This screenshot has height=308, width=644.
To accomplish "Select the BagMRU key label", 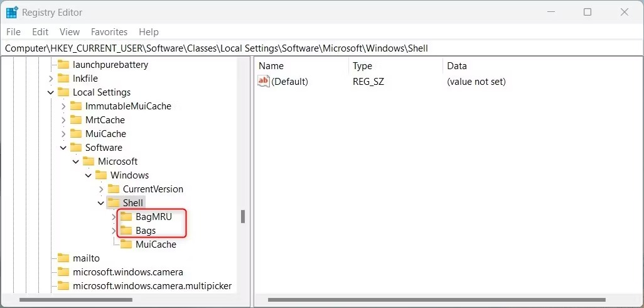I will click(154, 217).
